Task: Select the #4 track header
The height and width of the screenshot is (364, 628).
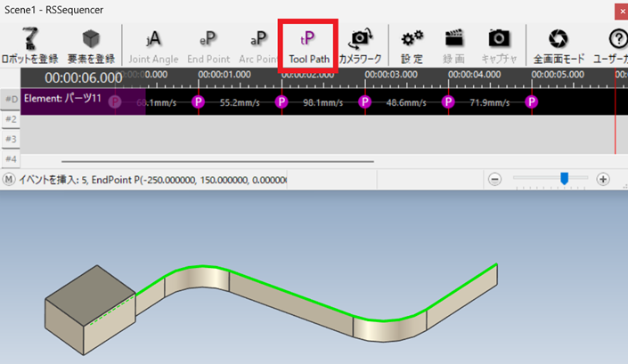Action: click(11, 159)
